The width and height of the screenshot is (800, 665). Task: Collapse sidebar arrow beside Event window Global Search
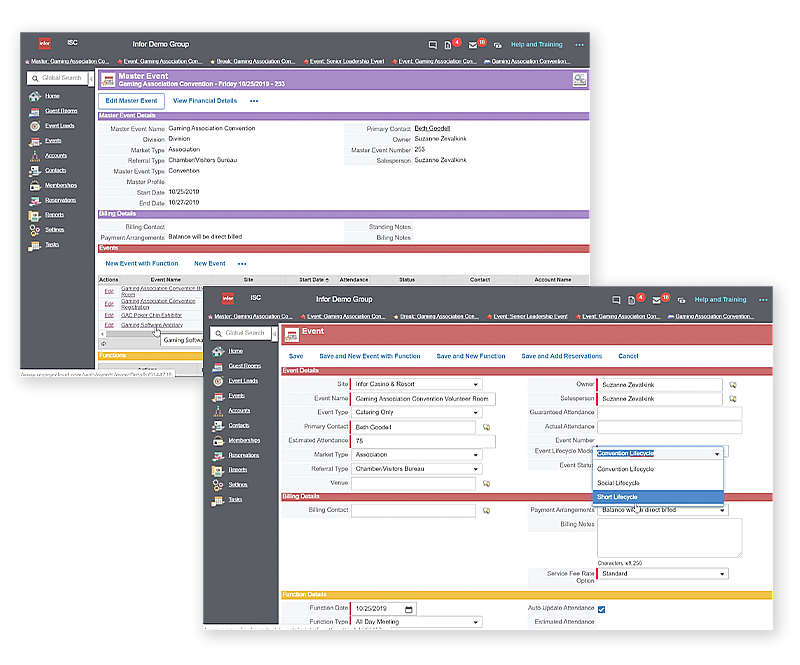tap(275, 333)
